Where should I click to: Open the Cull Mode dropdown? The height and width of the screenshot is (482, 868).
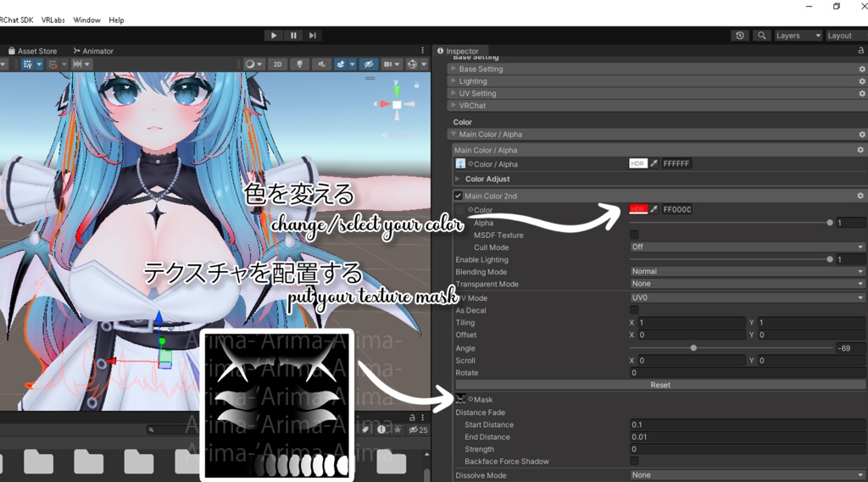748,247
